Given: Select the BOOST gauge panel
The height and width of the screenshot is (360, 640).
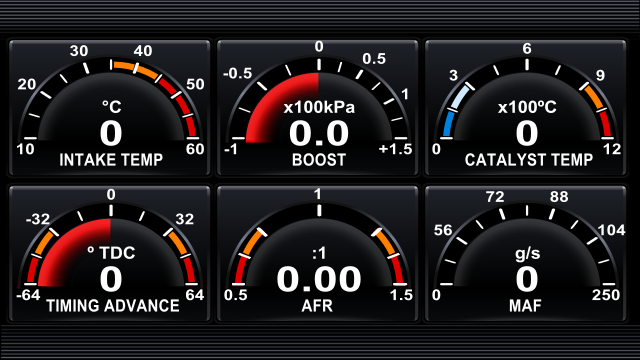Looking at the screenshot, I should 318,108.
